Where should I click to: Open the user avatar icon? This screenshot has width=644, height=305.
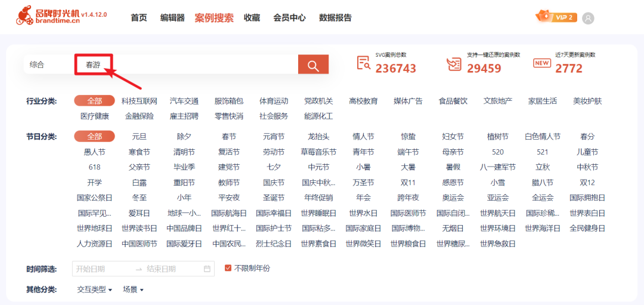point(588,18)
